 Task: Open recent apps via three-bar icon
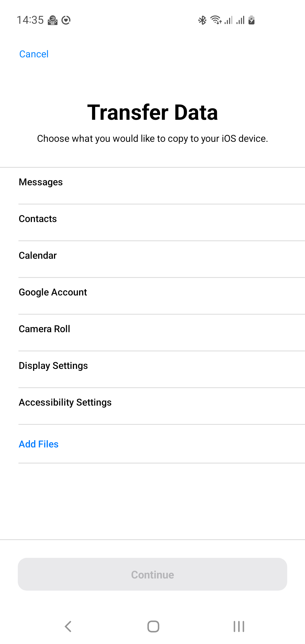[239, 626]
